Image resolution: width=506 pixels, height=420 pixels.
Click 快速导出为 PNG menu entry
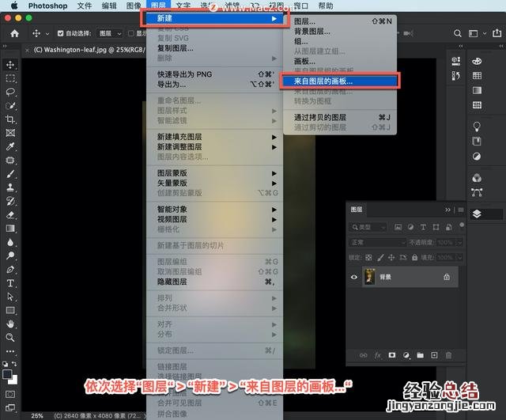pyautogui.click(x=187, y=74)
